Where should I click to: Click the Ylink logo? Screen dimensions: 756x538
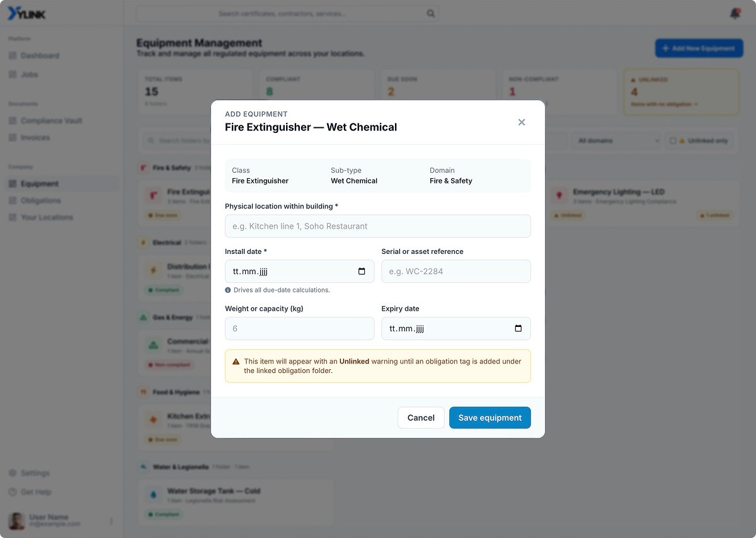point(26,13)
